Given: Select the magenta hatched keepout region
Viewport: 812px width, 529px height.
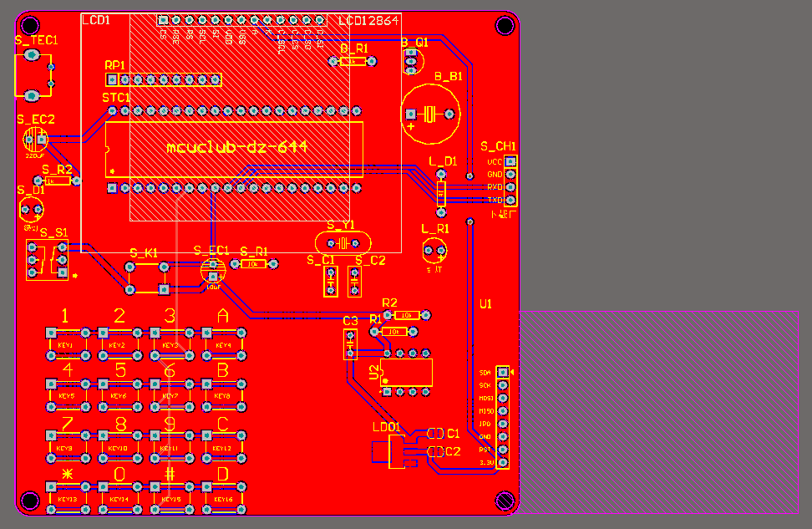Looking at the screenshot, I should coord(659,412).
